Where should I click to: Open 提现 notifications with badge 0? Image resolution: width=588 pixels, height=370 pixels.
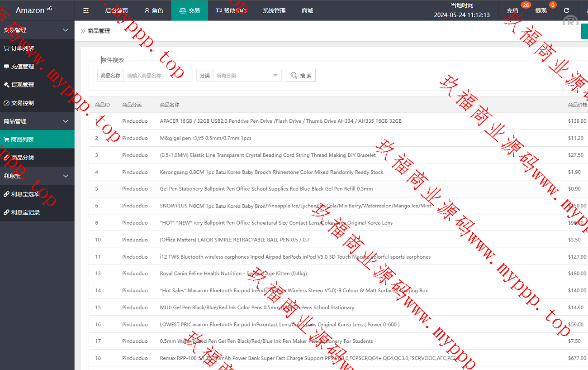[x=541, y=10]
